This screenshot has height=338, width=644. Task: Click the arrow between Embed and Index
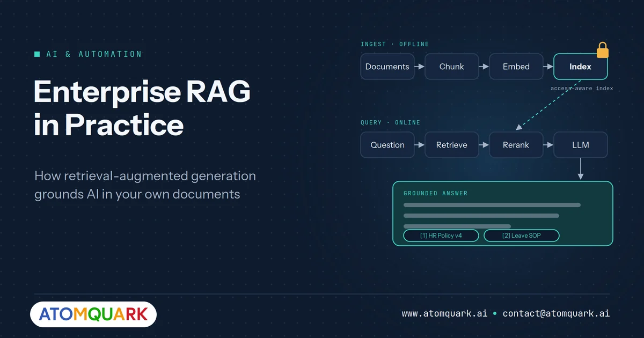(549, 67)
